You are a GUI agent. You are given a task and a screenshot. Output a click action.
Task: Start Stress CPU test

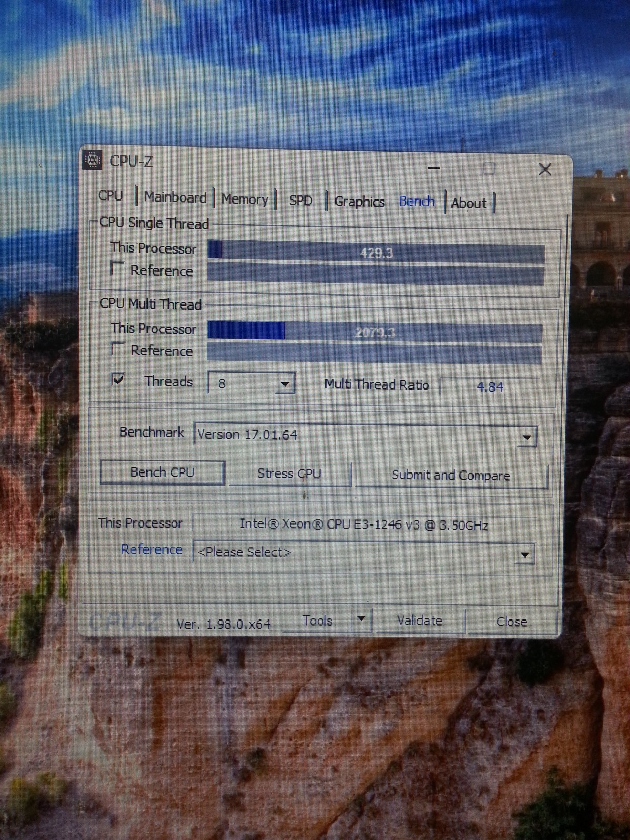[x=289, y=474]
